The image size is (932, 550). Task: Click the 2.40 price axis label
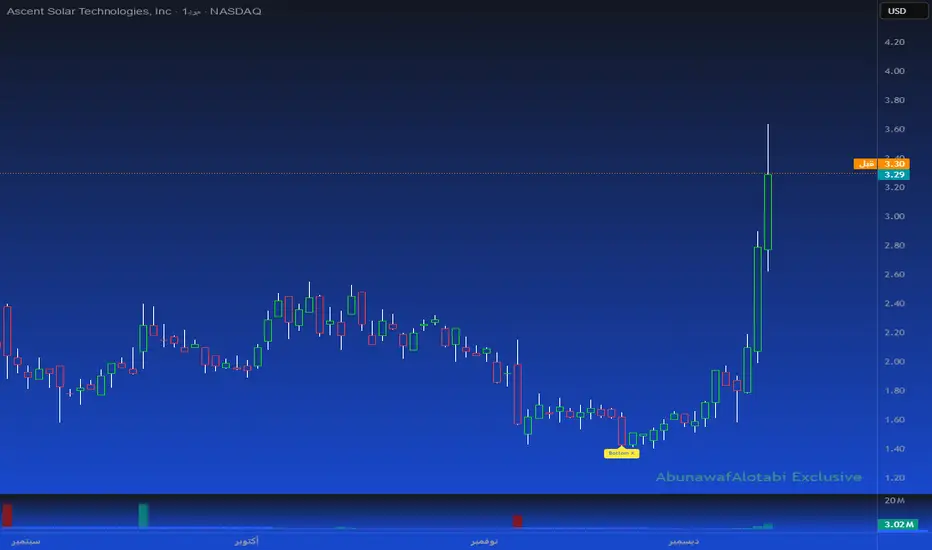894,304
